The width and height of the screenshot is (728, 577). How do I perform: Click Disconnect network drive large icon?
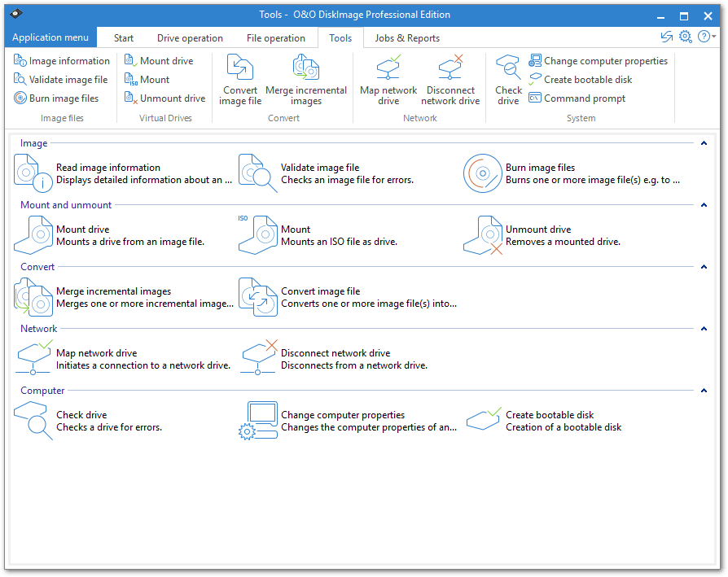pyautogui.click(x=259, y=357)
